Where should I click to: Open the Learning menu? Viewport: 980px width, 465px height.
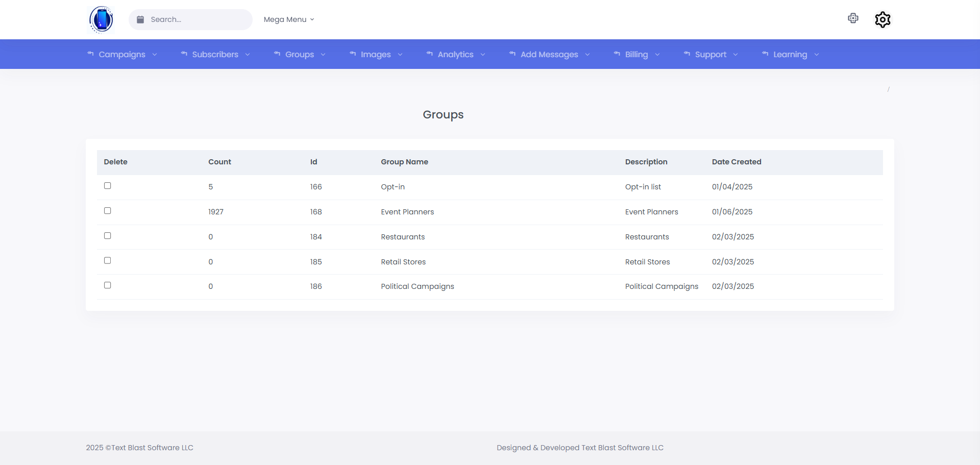[x=790, y=54]
